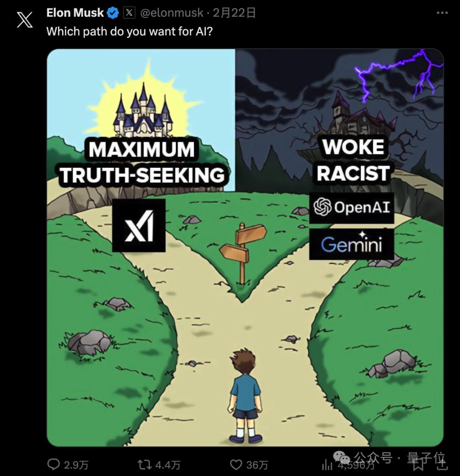This screenshot has width=460, height=476.
Task: Click the 4.4万 retweet count
Action: pos(167,465)
